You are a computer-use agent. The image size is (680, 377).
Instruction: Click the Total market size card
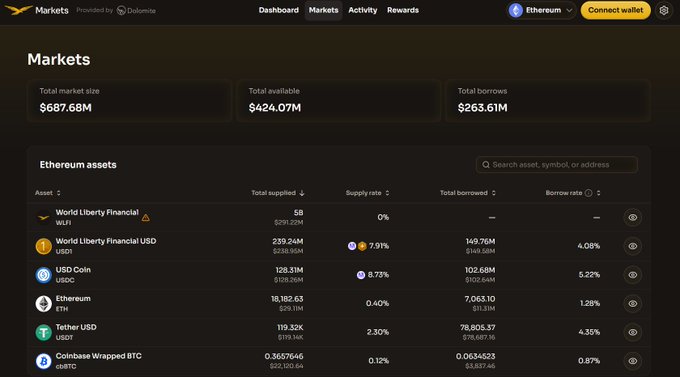coord(129,101)
